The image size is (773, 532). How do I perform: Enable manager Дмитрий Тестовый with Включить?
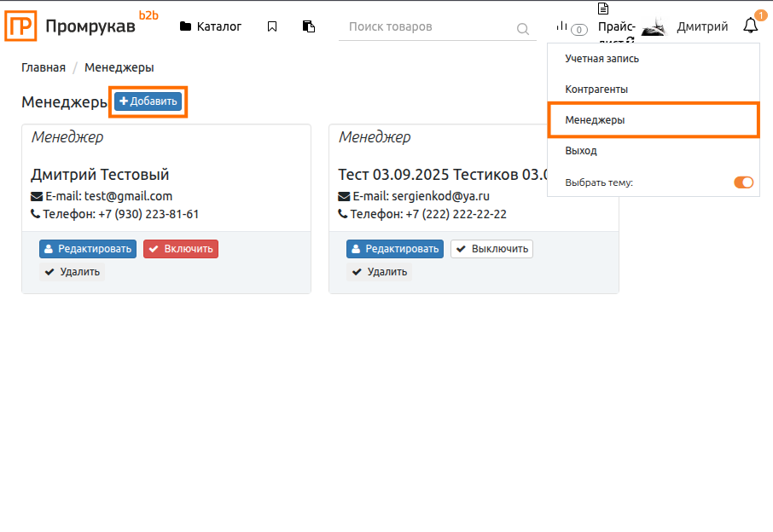180,249
